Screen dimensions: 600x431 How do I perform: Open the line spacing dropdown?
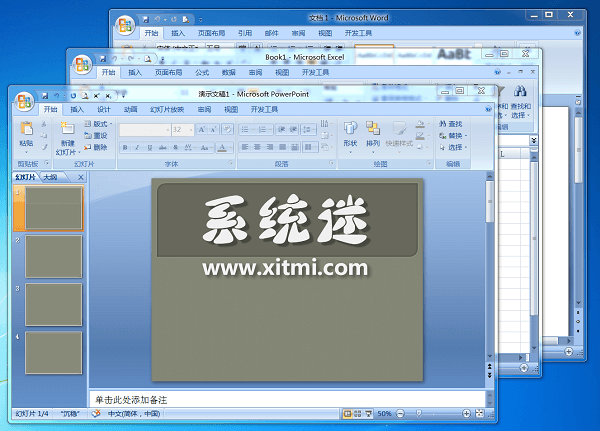coord(308,129)
